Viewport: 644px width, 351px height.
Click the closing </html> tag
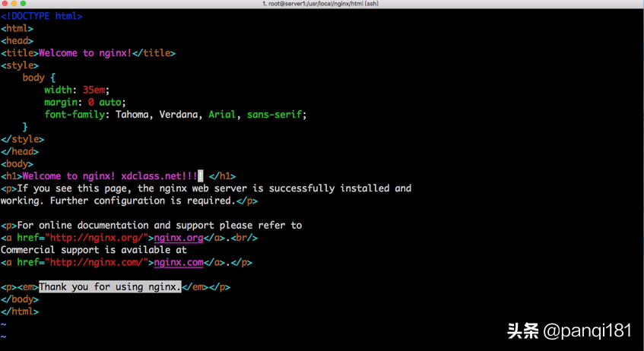[x=19, y=311]
